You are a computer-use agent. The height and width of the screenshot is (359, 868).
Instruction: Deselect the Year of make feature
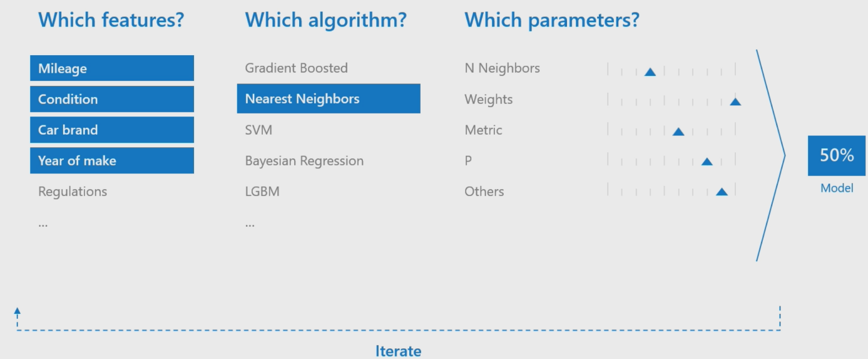tap(112, 160)
